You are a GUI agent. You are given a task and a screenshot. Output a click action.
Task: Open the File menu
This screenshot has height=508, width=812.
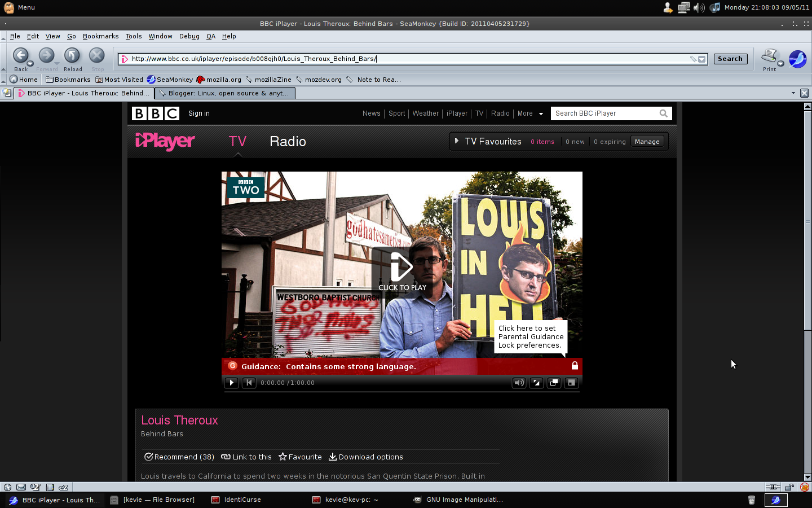coord(15,36)
